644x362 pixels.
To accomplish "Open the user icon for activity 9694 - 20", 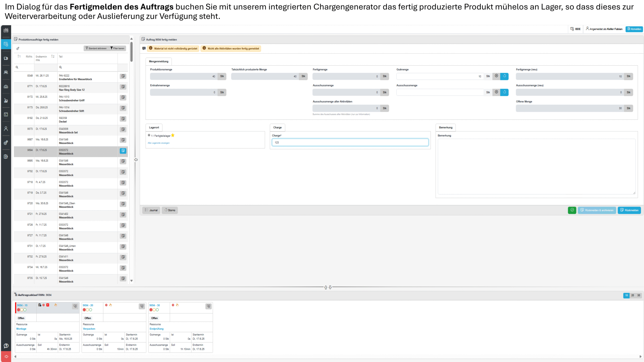I will (x=142, y=306).
